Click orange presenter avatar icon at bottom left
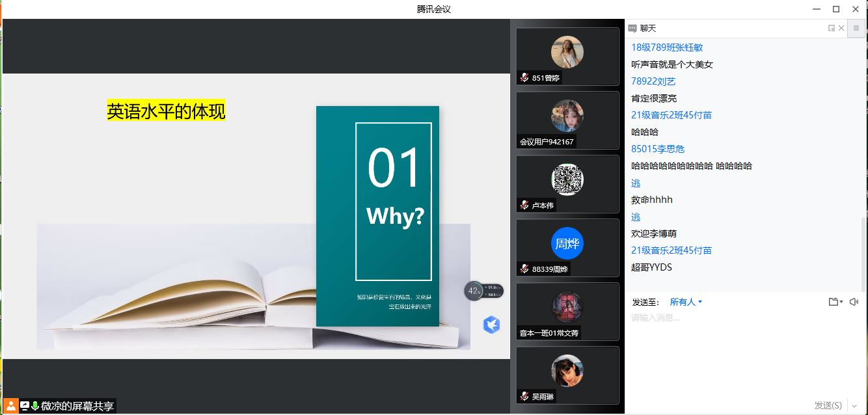The height and width of the screenshot is (415, 868). click(x=11, y=406)
